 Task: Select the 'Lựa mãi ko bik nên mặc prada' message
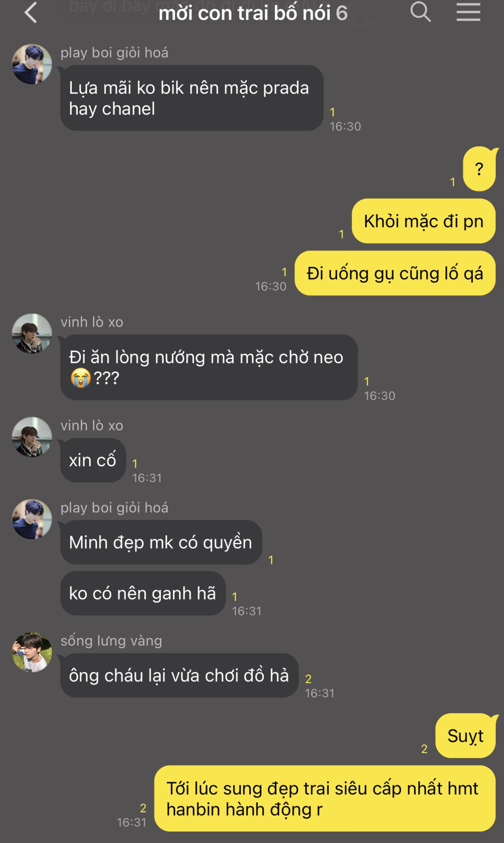click(x=192, y=98)
